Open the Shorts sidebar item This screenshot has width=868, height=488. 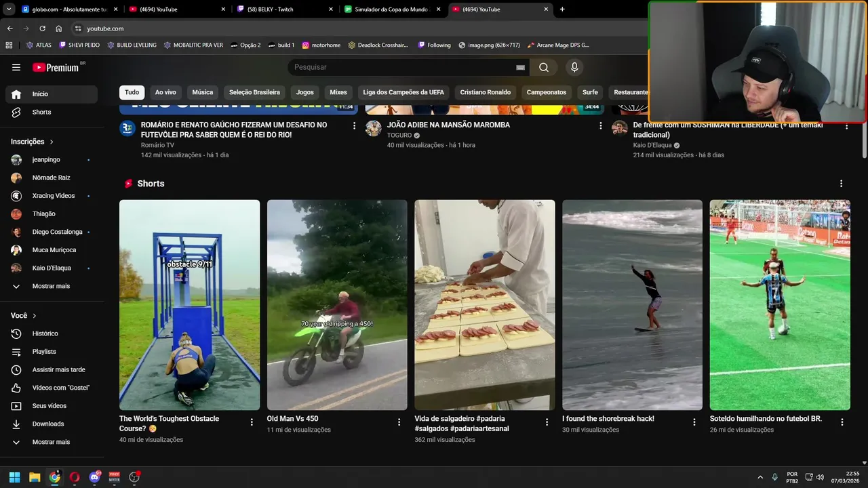(52, 112)
